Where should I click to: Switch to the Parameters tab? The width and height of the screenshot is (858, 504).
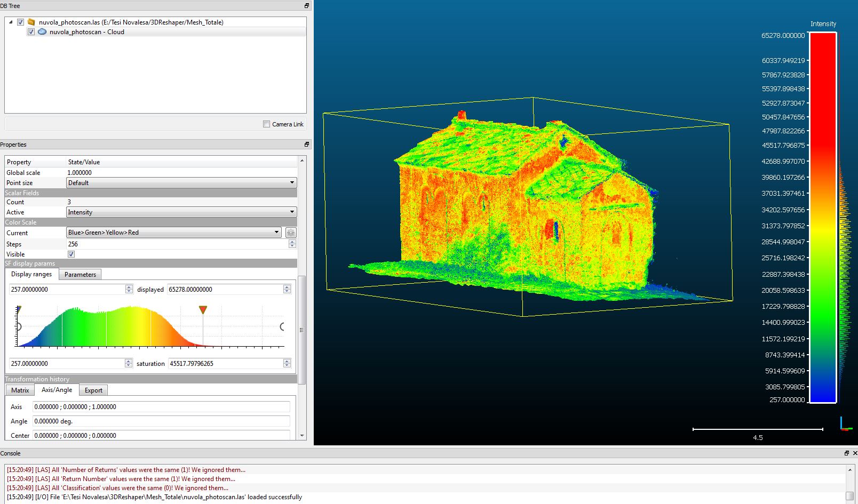[80, 275]
